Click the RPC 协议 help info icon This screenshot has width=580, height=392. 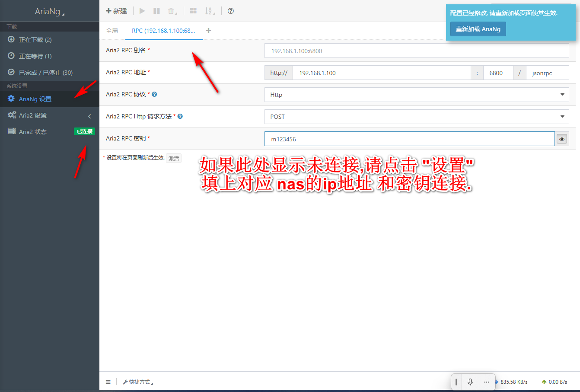tap(154, 94)
